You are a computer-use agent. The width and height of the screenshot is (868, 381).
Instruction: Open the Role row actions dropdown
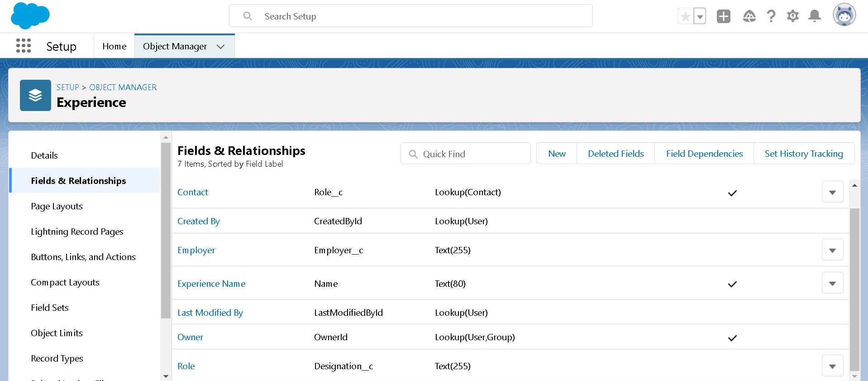click(832, 366)
